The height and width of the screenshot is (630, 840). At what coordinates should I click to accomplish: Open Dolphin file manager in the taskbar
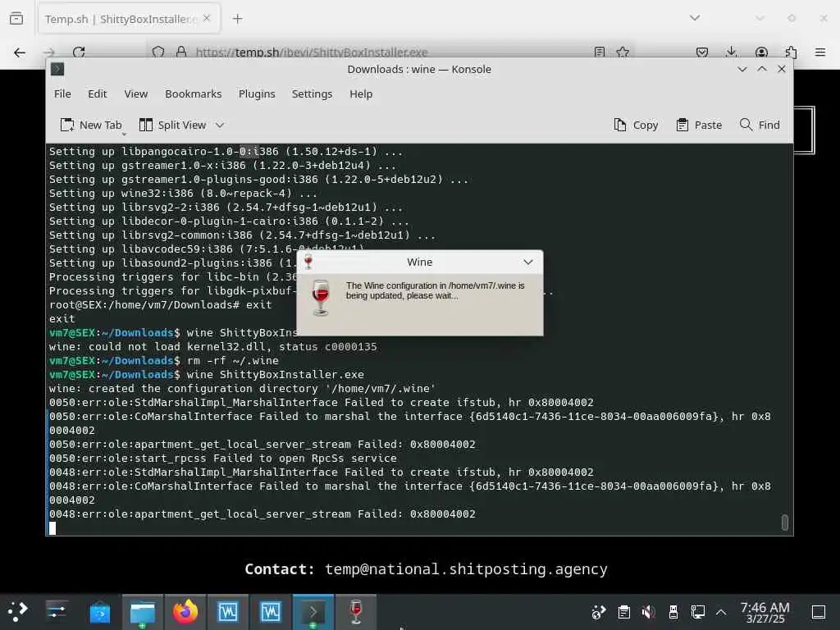tap(143, 612)
